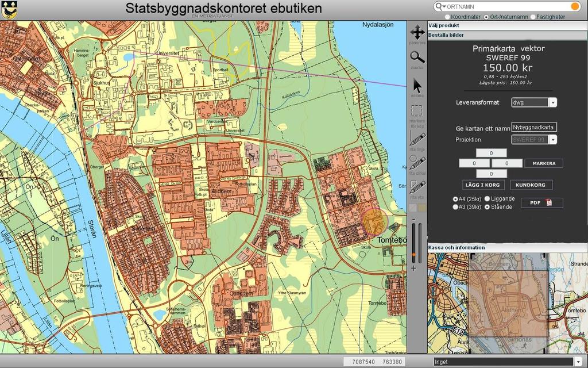Viewport: 588px width, 368px height.
Task: Select Liggande orientation
Action: 488,198
